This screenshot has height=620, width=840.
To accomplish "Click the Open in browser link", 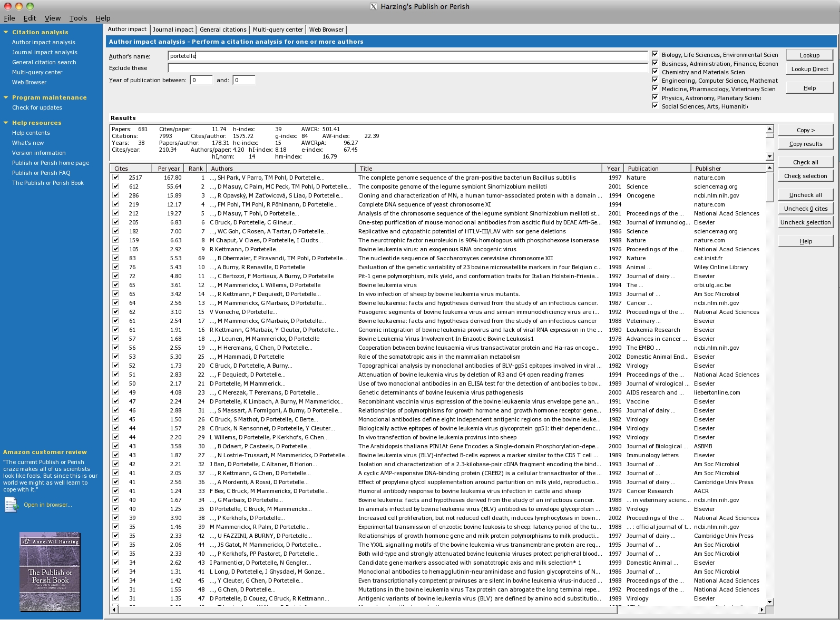I will pyautogui.click(x=48, y=505).
